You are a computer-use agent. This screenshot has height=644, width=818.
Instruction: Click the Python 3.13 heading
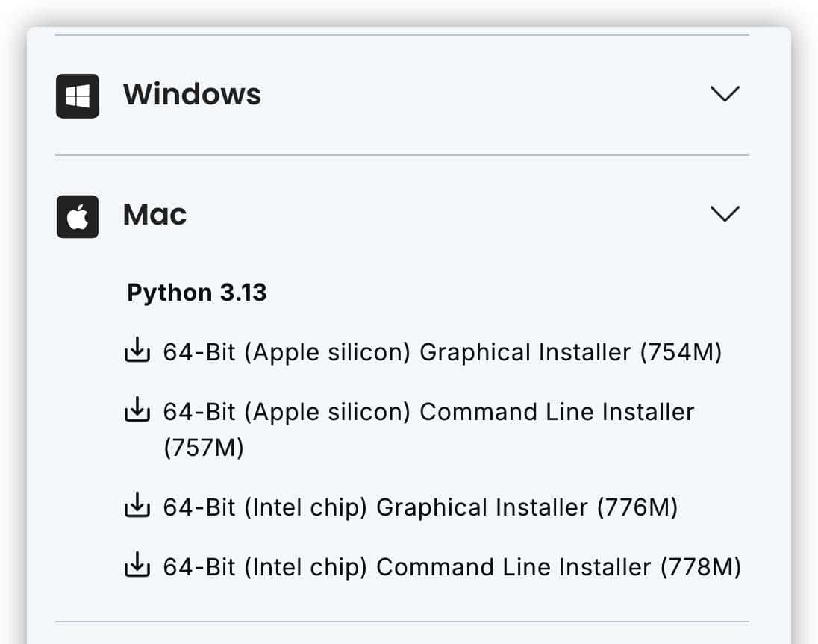196,292
